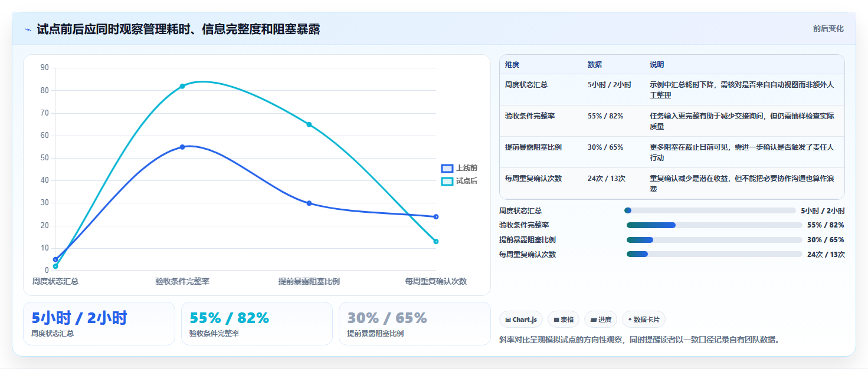Click the 表格 tag chip
868x369 pixels.
pos(564,319)
